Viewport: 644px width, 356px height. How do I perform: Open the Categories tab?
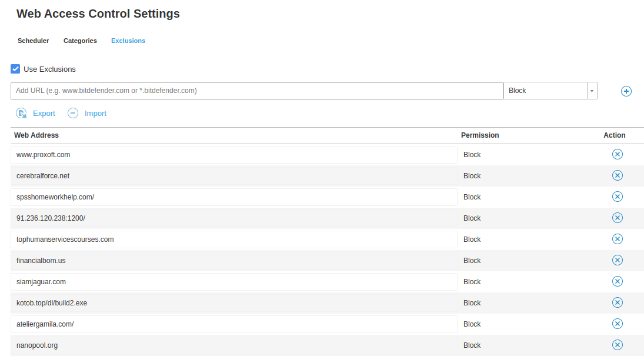pyautogui.click(x=80, y=41)
